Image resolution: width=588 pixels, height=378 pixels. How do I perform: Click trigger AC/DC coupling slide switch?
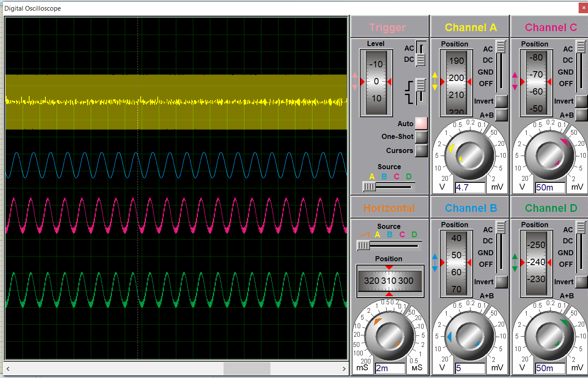[x=421, y=54]
